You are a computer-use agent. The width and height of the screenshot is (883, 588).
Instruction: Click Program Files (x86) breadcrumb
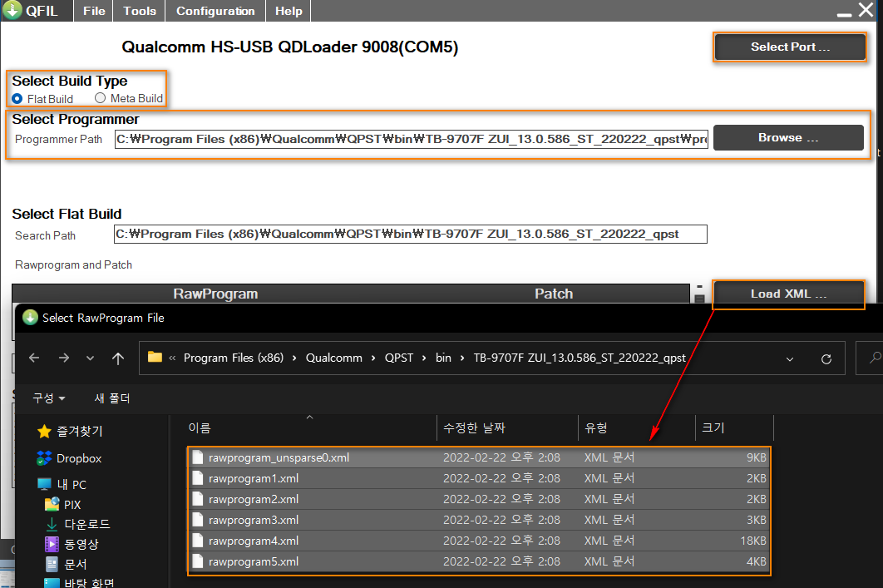(x=234, y=358)
